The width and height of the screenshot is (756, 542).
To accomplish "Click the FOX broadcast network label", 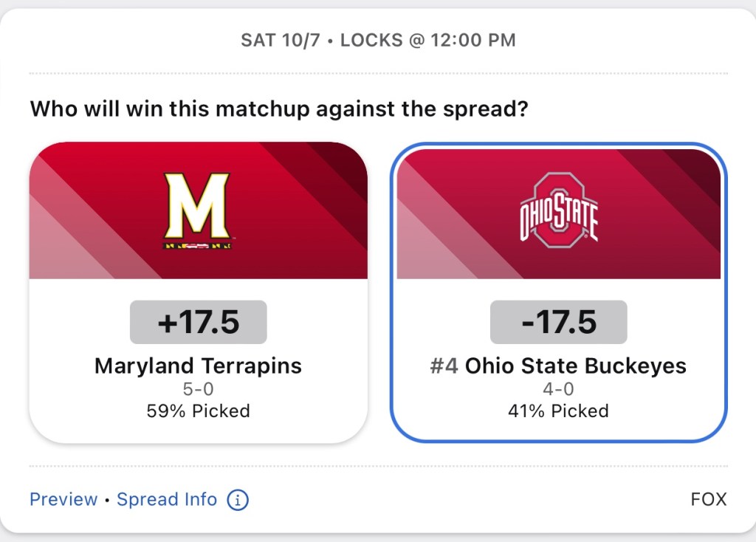I will click(x=709, y=500).
